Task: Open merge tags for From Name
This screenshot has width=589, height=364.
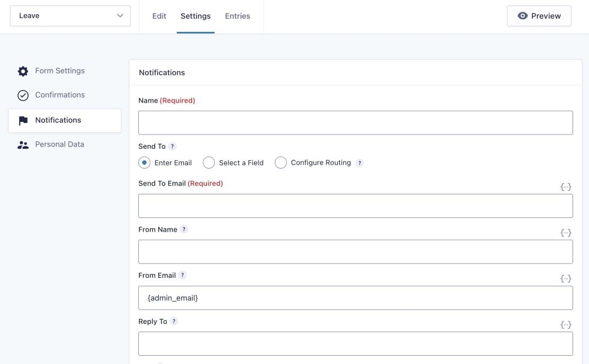Action: [x=566, y=233]
